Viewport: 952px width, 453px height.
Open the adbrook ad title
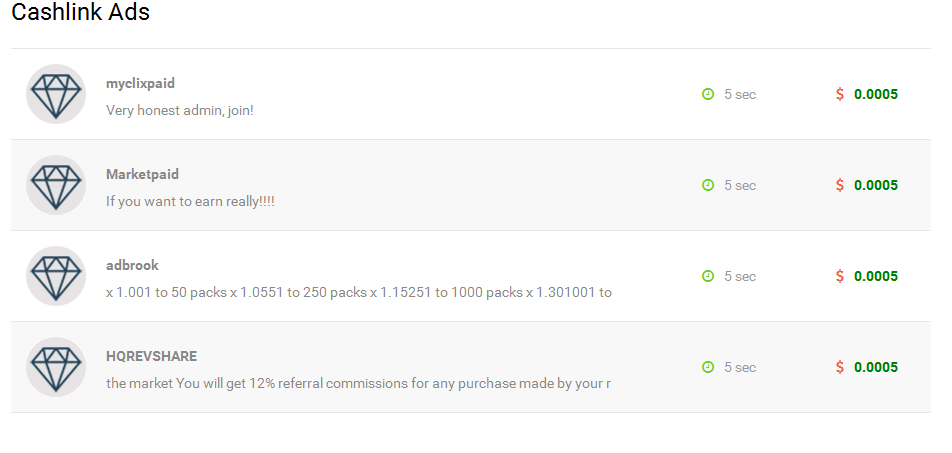coord(132,265)
